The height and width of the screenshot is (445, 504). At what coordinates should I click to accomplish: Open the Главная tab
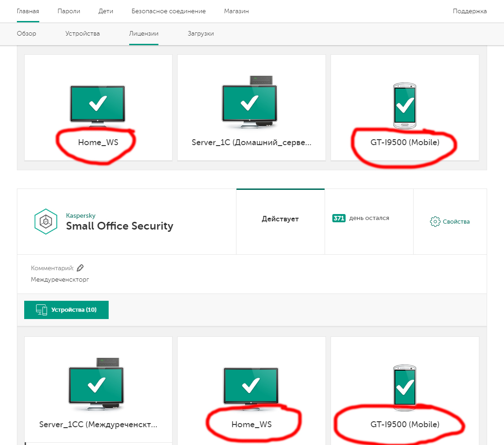[28, 11]
